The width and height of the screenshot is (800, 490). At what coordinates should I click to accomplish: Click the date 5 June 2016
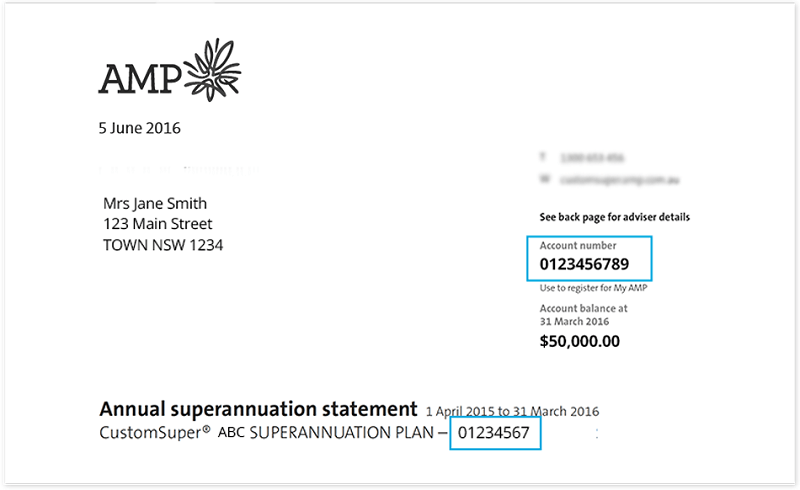[x=139, y=128]
